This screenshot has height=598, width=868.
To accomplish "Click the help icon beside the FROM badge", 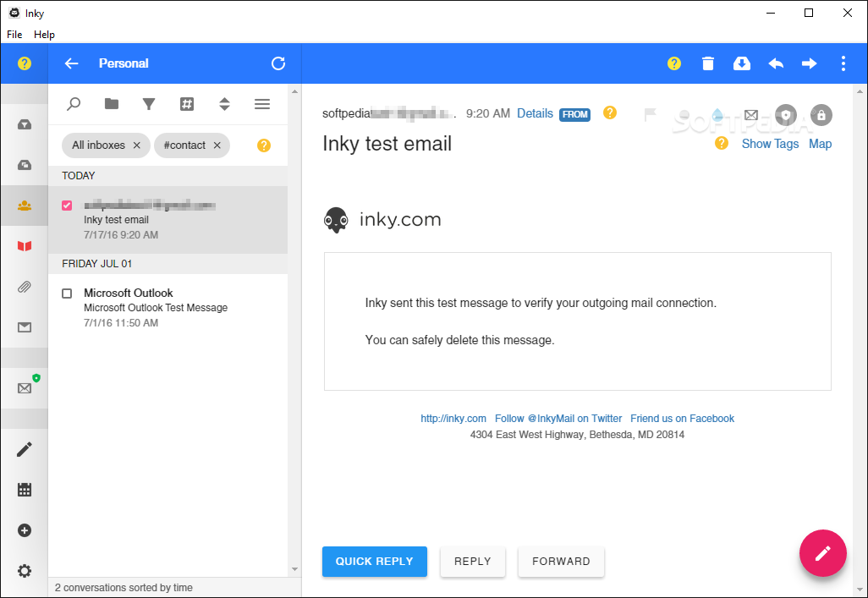I will (609, 113).
